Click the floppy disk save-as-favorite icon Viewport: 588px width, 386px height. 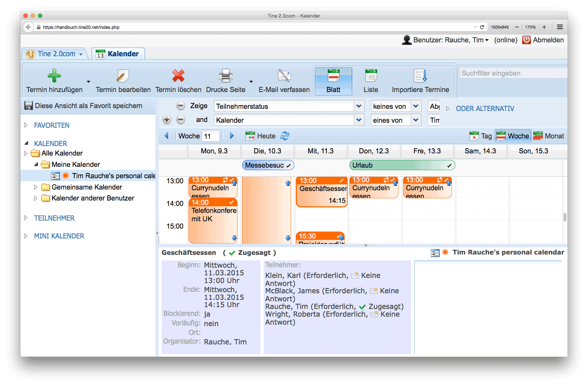click(x=28, y=106)
